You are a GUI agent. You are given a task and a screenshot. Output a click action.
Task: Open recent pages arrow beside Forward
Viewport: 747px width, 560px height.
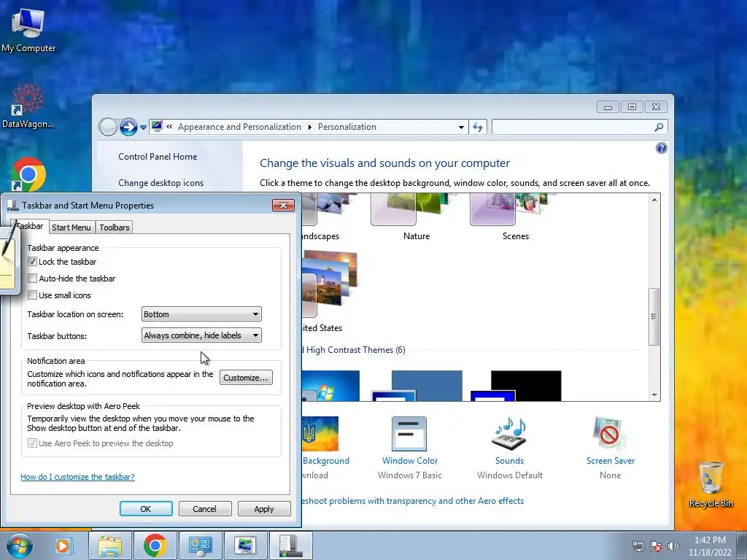[x=143, y=128]
